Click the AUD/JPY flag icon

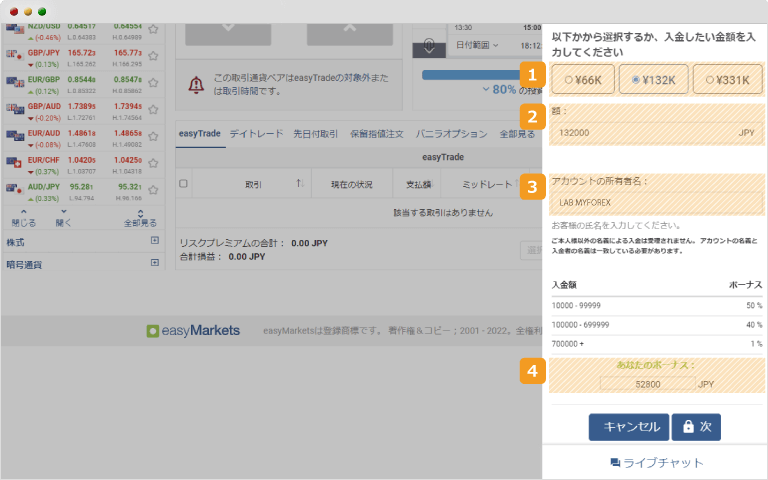(x=15, y=189)
